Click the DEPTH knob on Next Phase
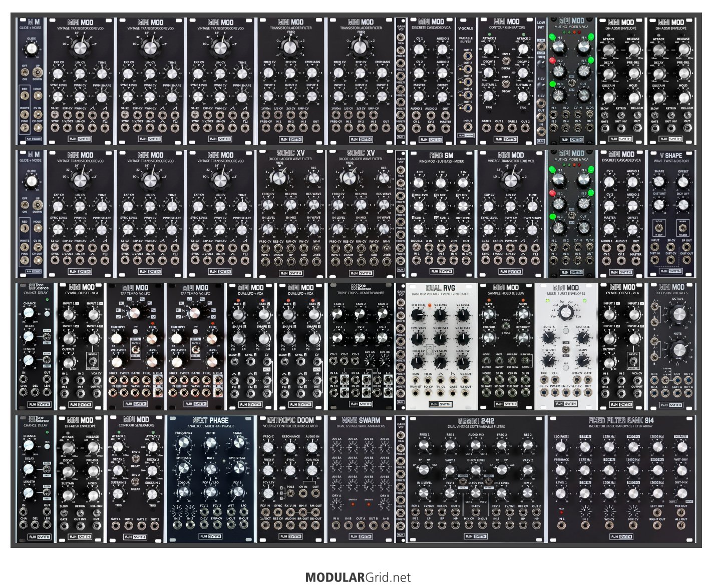The width and height of the screenshot is (717, 588). tap(211, 444)
